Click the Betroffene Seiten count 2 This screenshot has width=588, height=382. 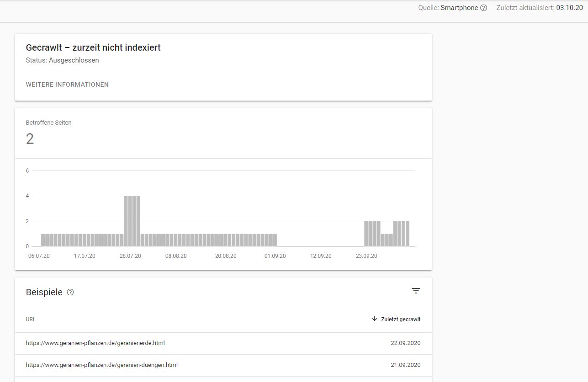30,139
